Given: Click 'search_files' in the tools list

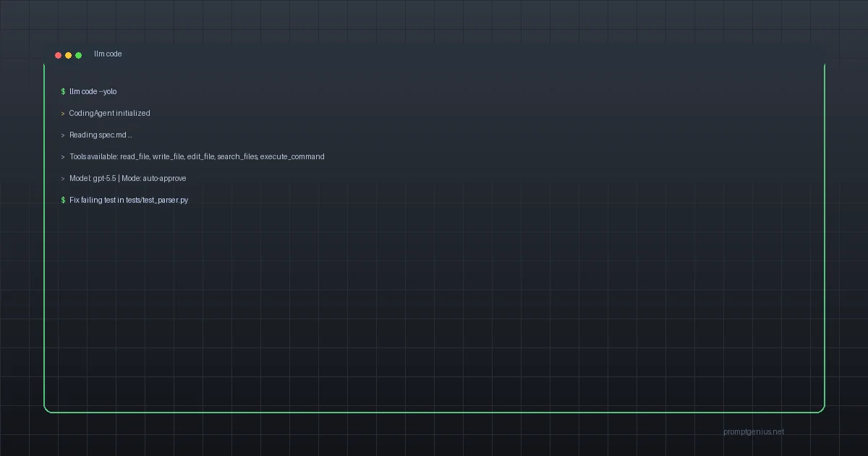Looking at the screenshot, I should (x=237, y=157).
